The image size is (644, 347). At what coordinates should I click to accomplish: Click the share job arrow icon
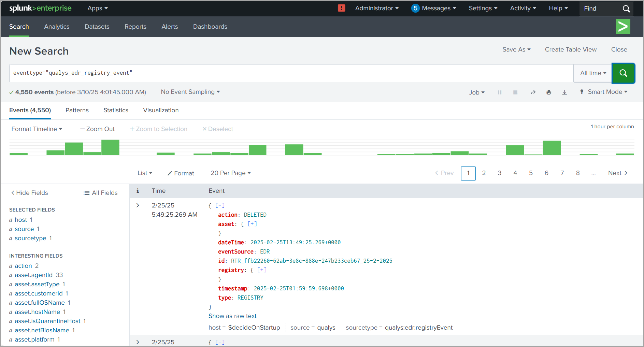(533, 92)
